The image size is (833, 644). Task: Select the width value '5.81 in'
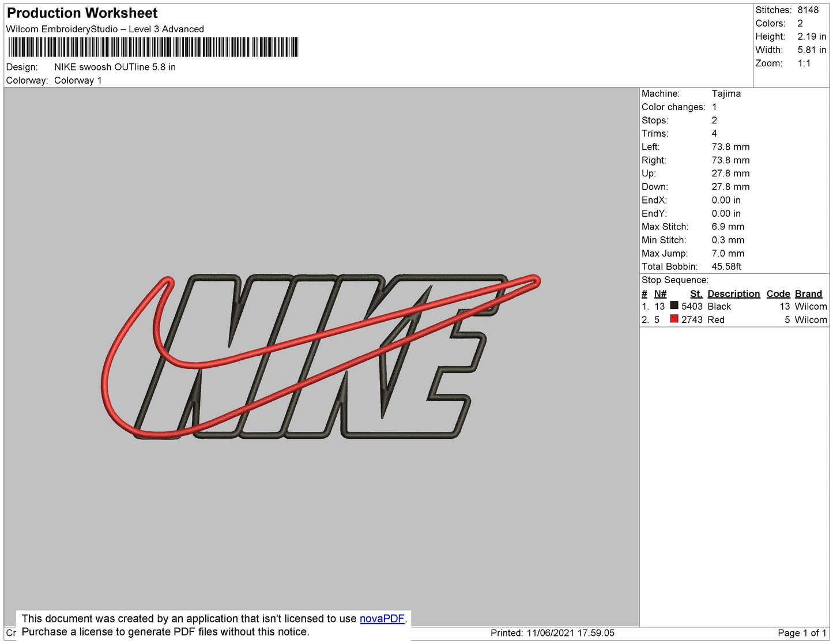(x=812, y=50)
